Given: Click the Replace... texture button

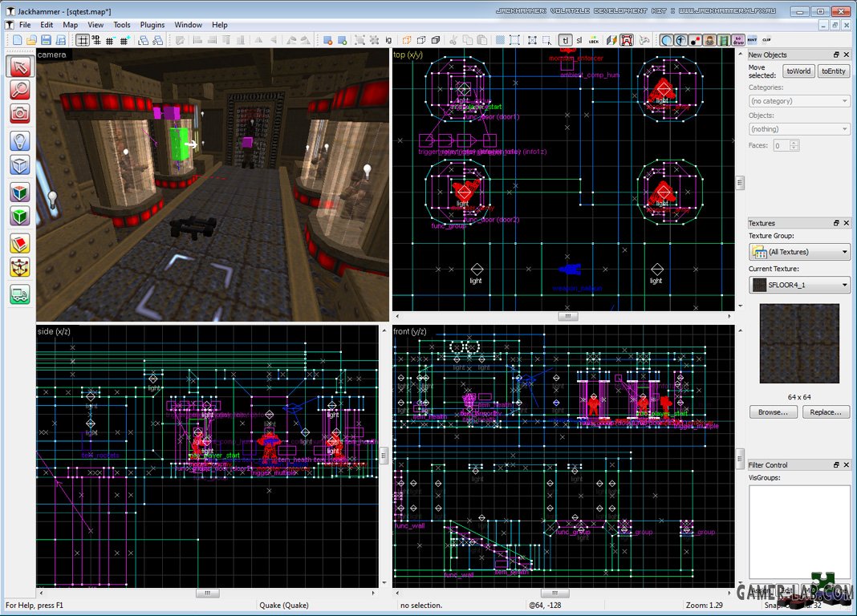Looking at the screenshot, I should pos(826,411).
